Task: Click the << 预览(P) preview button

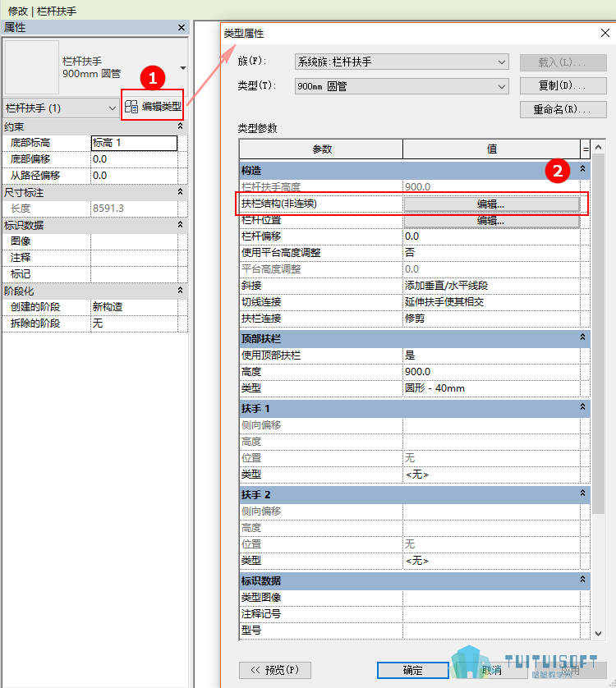Action: tap(275, 670)
